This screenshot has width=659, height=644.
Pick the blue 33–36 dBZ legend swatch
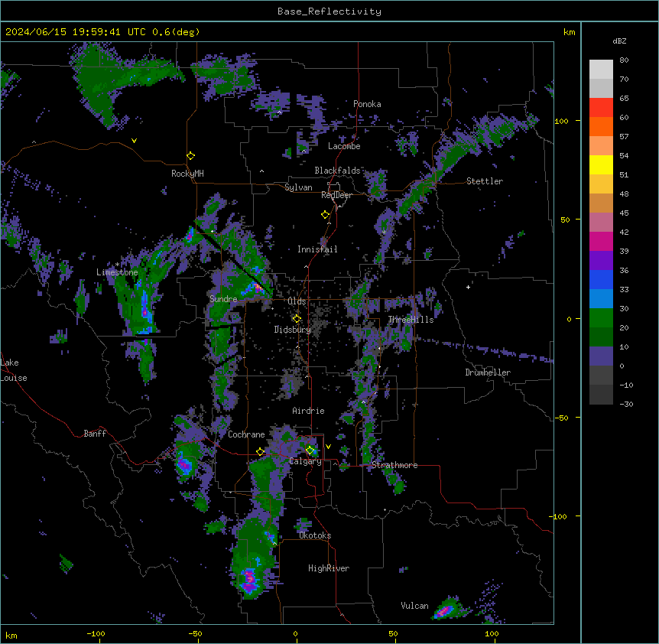click(x=601, y=279)
